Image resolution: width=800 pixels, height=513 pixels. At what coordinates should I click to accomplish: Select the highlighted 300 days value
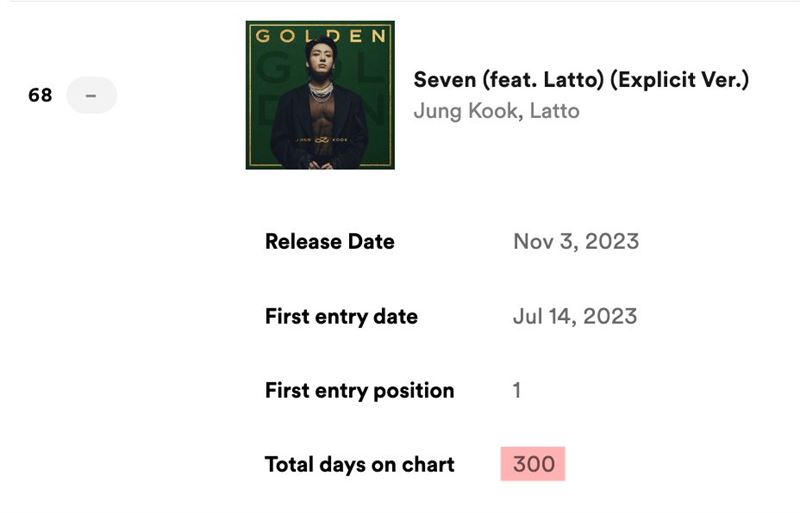coord(533,464)
